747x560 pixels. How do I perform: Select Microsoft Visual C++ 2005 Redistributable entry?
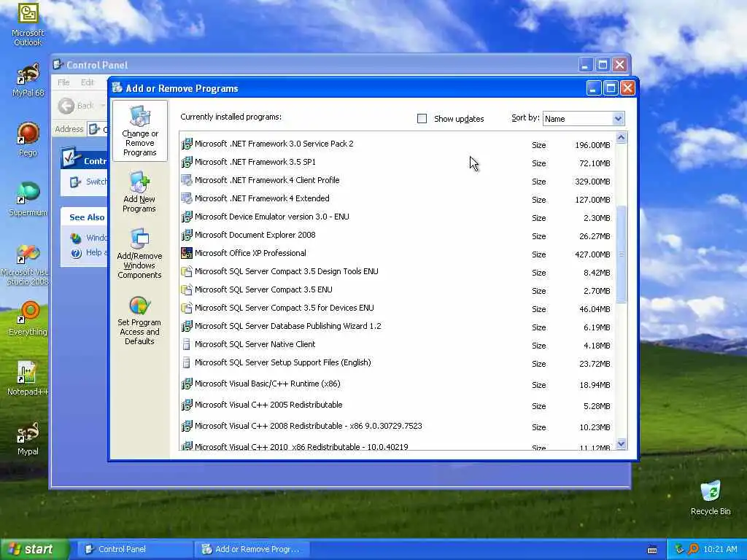[397, 405]
